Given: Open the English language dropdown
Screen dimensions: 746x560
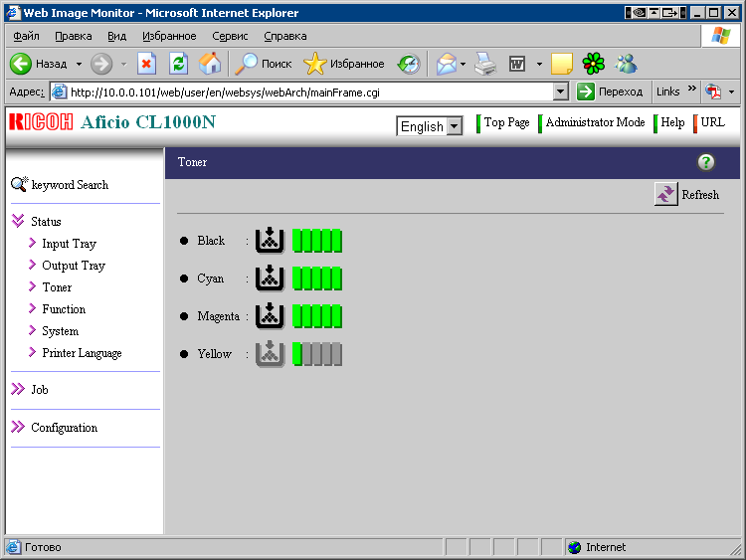Looking at the screenshot, I should click(x=455, y=126).
